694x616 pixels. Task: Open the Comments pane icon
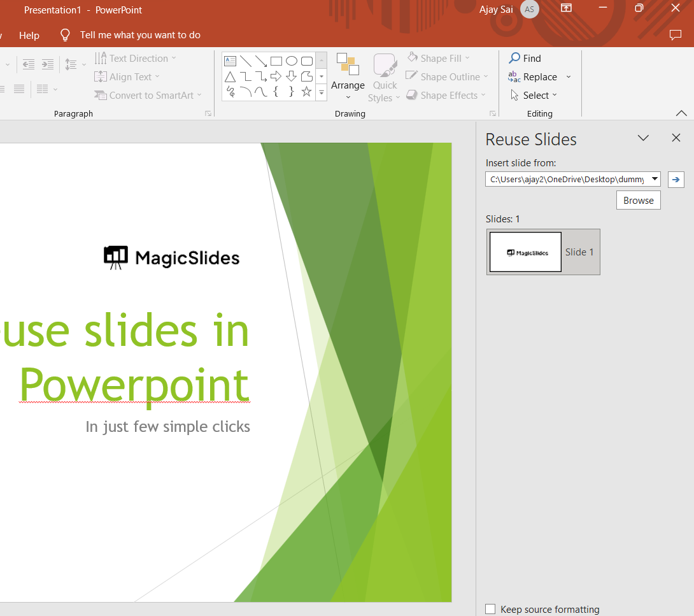pos(676,35)
